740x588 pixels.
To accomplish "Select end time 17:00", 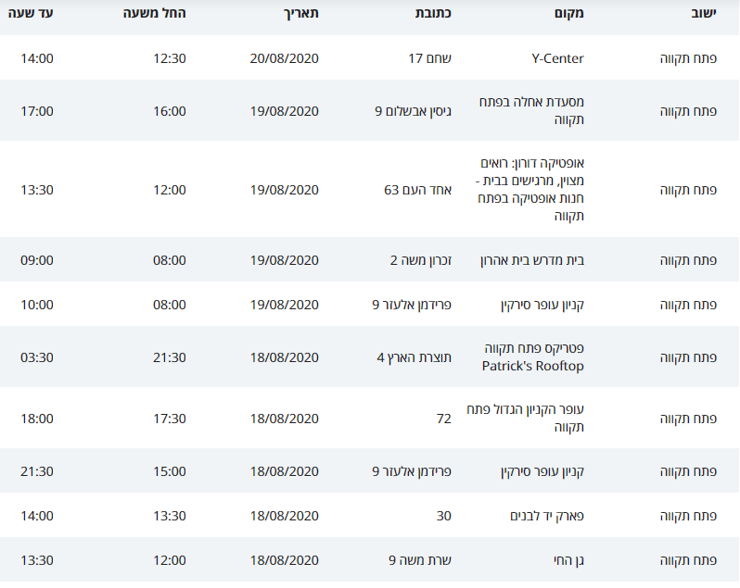I will coord(37,111).
